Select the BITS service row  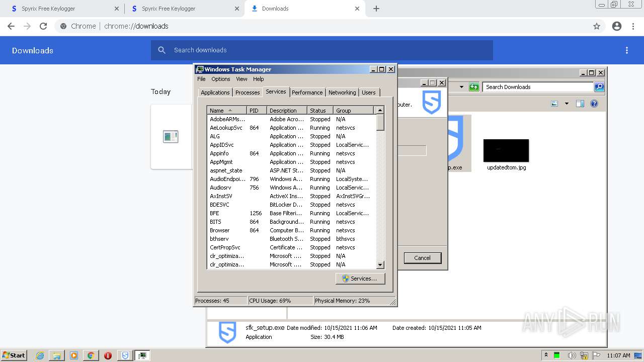[x=291, y=222]
